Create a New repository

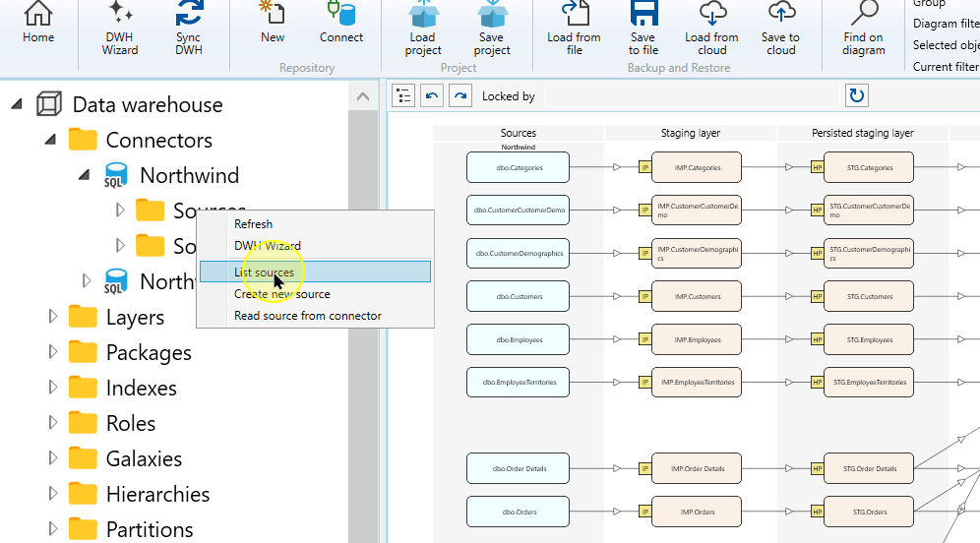click(272, 24)
